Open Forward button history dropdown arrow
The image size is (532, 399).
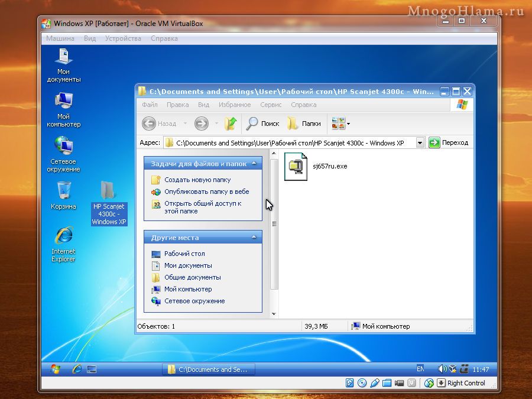point(216,124)
